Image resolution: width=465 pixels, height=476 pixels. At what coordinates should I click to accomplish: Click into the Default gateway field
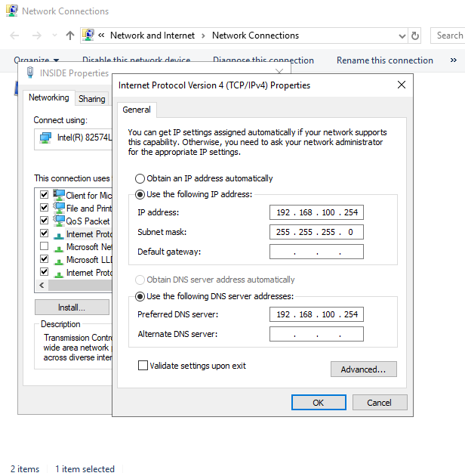tap(316, 252)
